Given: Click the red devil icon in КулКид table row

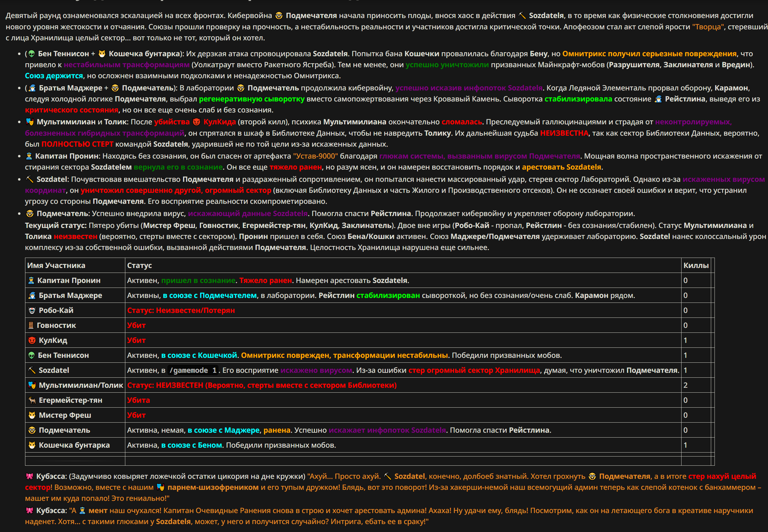Looking at the screenshot, I should 32,340.
